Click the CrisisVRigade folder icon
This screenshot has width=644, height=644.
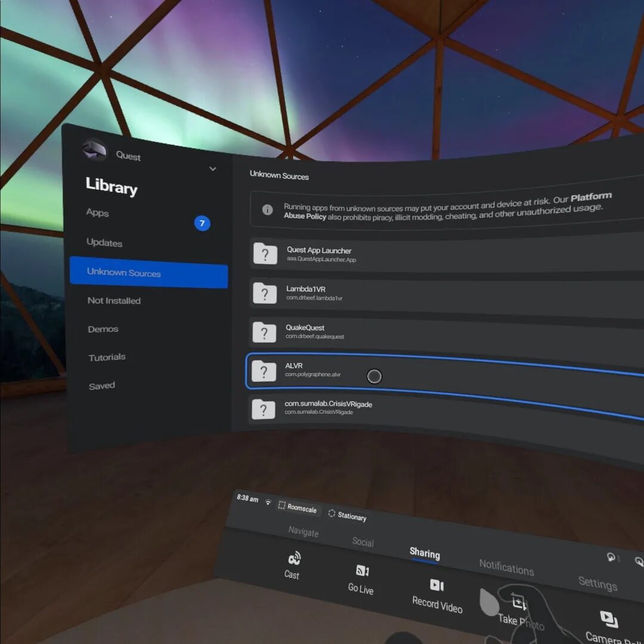coord(264,409)
